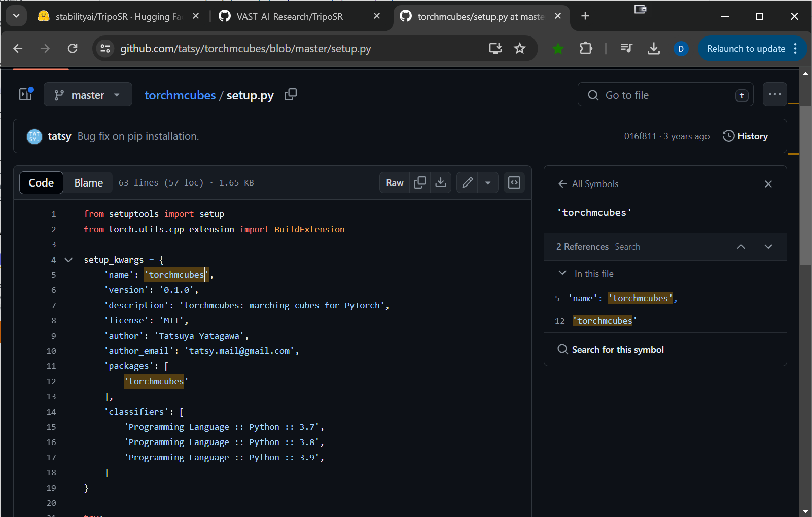Open more edit options dropdown
The width and height of the screenshot is (812, 517).
tap(488, 182)
